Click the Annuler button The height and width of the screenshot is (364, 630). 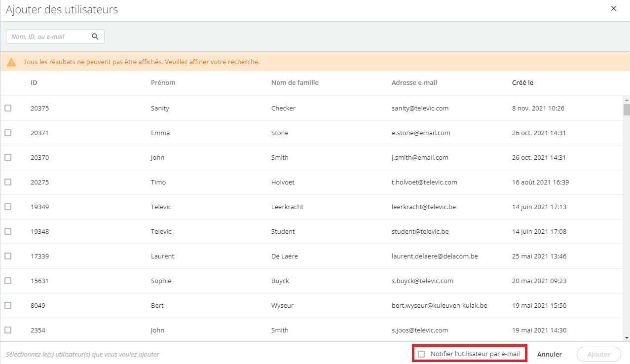(550, 354)
